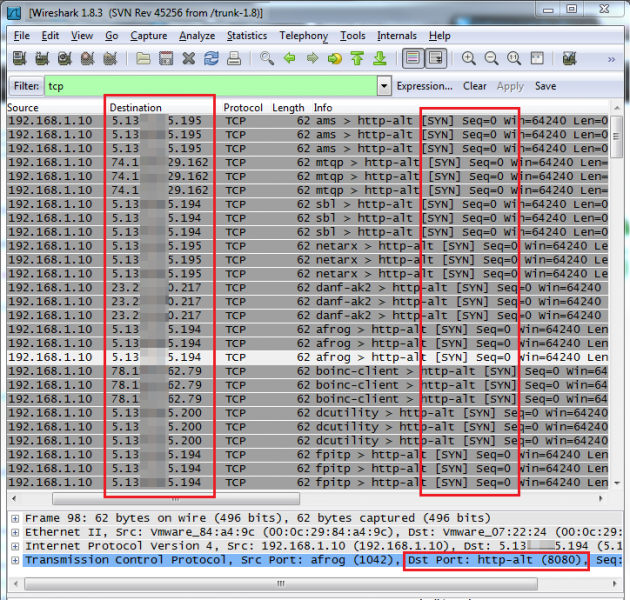Open the Help menu

pos(440,36)
